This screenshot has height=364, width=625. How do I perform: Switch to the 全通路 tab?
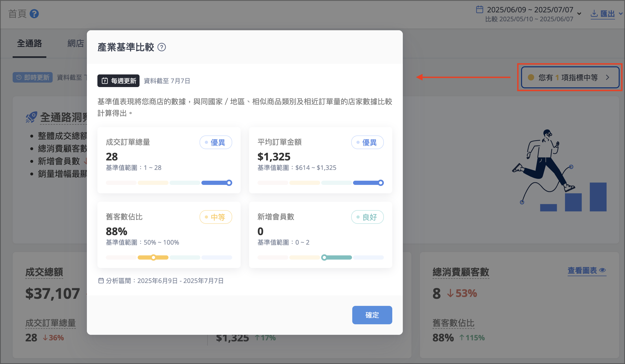(29, 43)
